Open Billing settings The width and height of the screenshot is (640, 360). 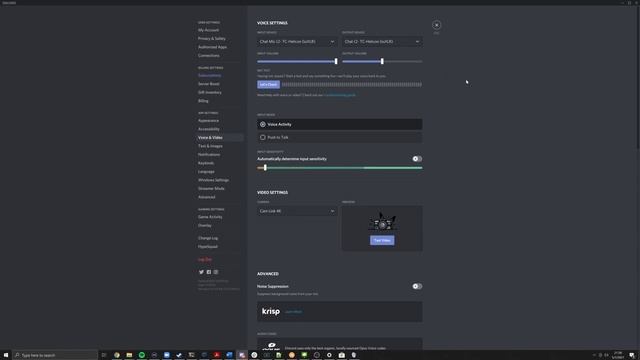203,101
